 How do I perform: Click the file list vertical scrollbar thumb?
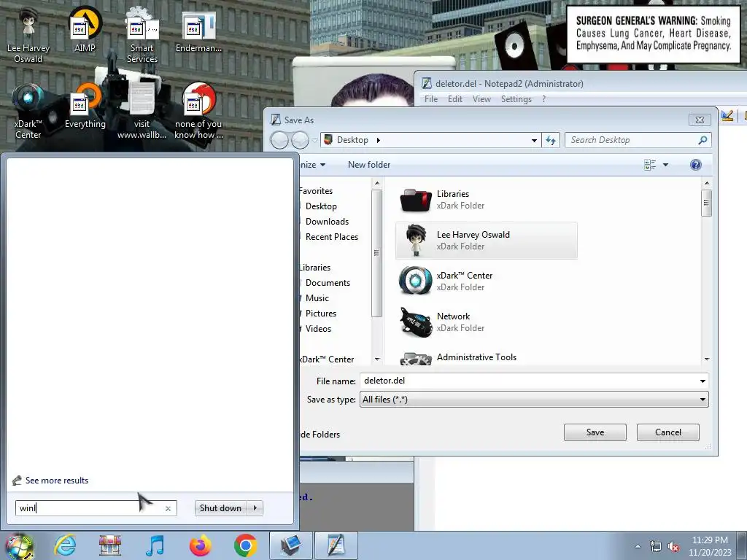click(x=706, y=203)
